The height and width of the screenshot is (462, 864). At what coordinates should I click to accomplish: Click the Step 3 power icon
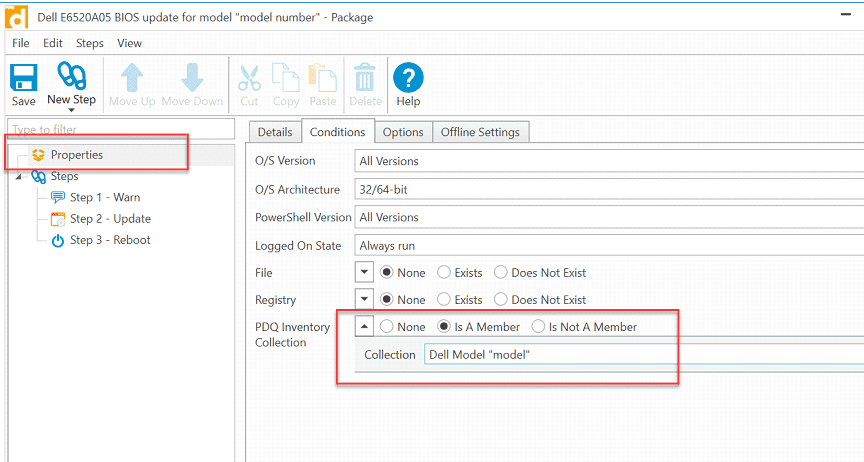(58, 240)
